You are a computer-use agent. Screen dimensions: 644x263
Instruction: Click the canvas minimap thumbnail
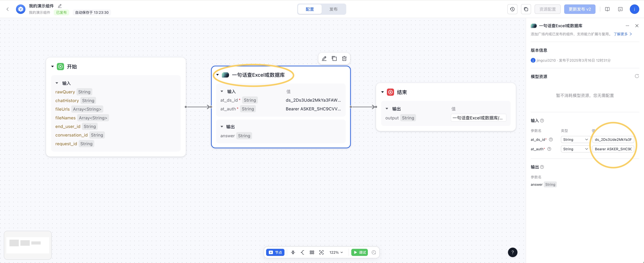pyautogui.click(x=28, y=245)
